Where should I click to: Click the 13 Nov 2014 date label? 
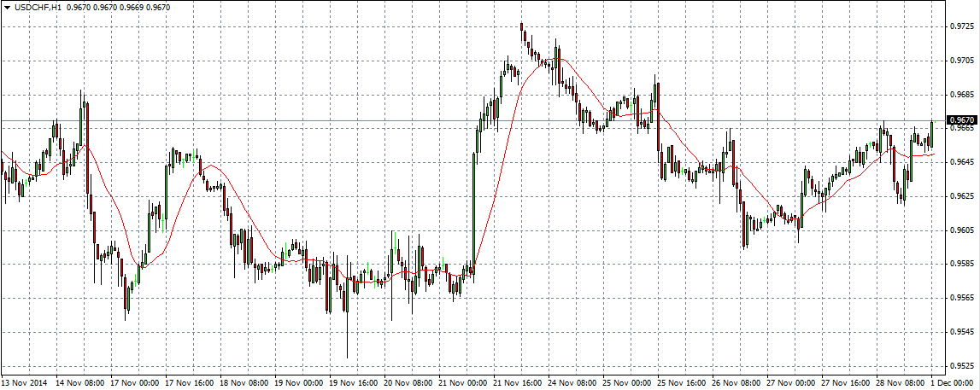[x=26, y=383]
